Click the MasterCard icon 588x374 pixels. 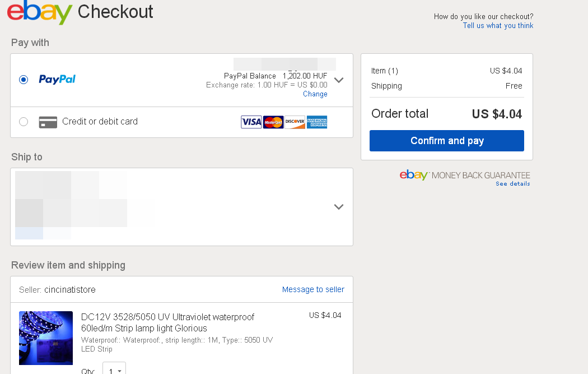tap(273, 122)
